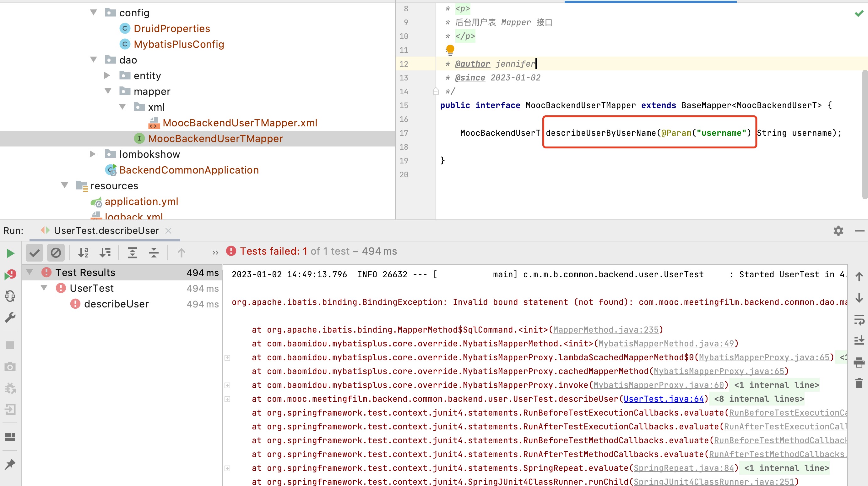Open SpringRepeat.java:84 link
The height and width of the screenshot is (486, 868).
click(684, 468)
